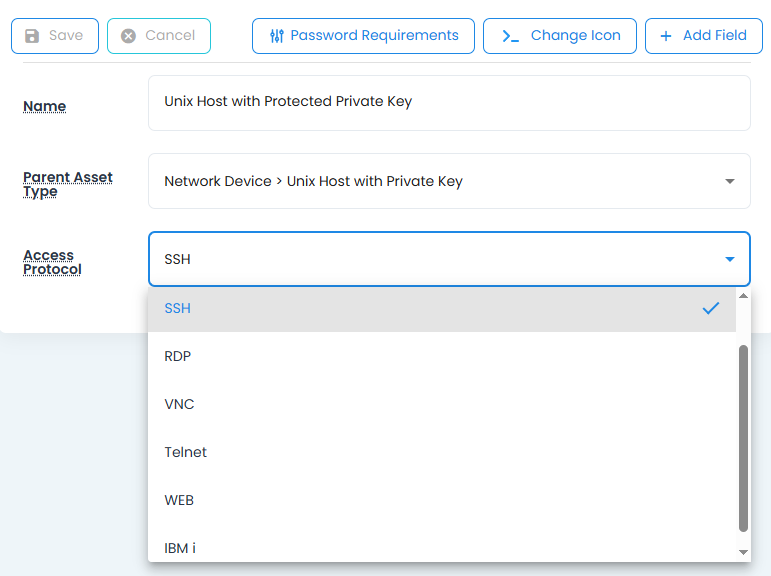This screenshot has width=771, height=576.
Task: Select the SSH option in list
Action: tap(178, 308)
